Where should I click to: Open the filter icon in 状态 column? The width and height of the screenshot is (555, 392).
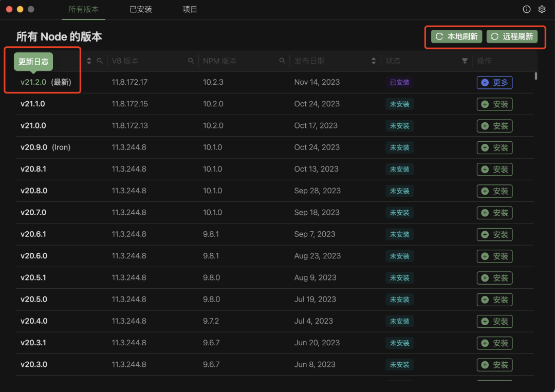point(465,61)
